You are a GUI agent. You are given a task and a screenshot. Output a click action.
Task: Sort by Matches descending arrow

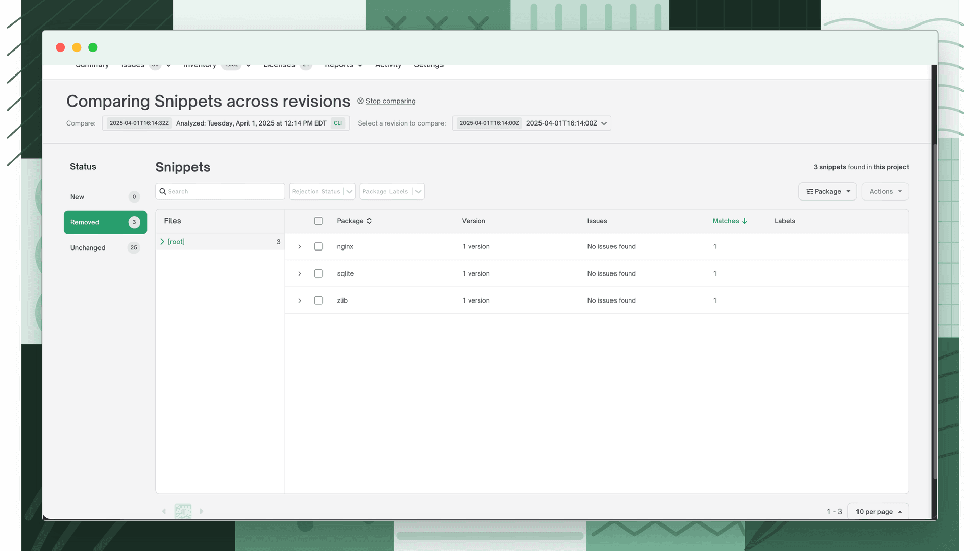745,221
